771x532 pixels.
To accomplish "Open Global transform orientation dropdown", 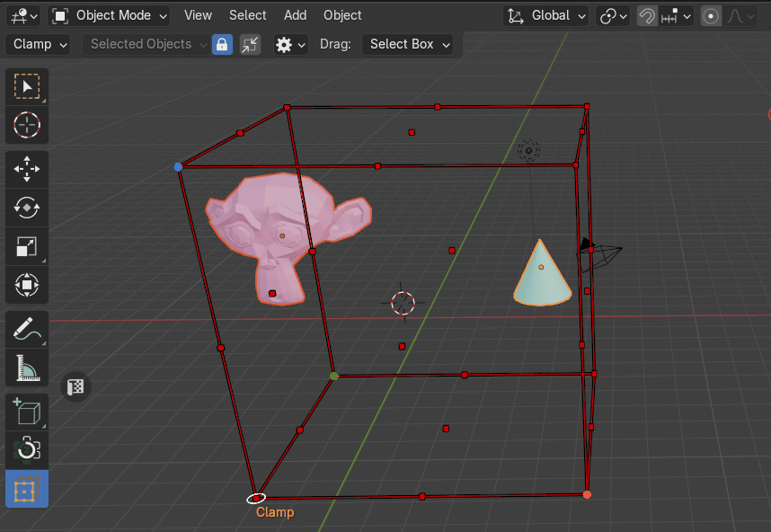I will [545, 16].
